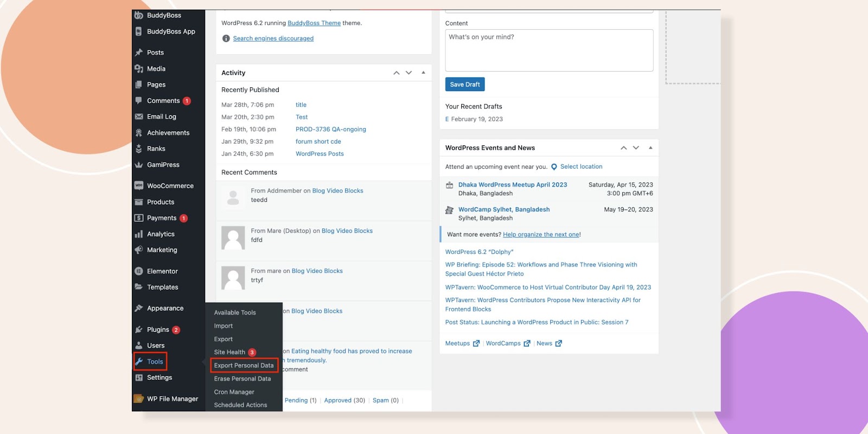Open the Meetups external link
The image size is (868, 434).
pyautogui.click(x=463, y=343)
